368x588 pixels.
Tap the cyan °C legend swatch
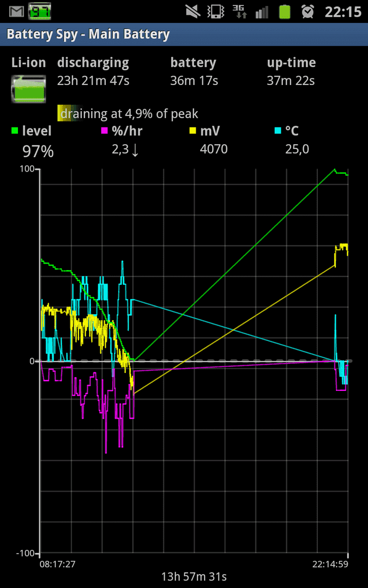tap(278, 131)
